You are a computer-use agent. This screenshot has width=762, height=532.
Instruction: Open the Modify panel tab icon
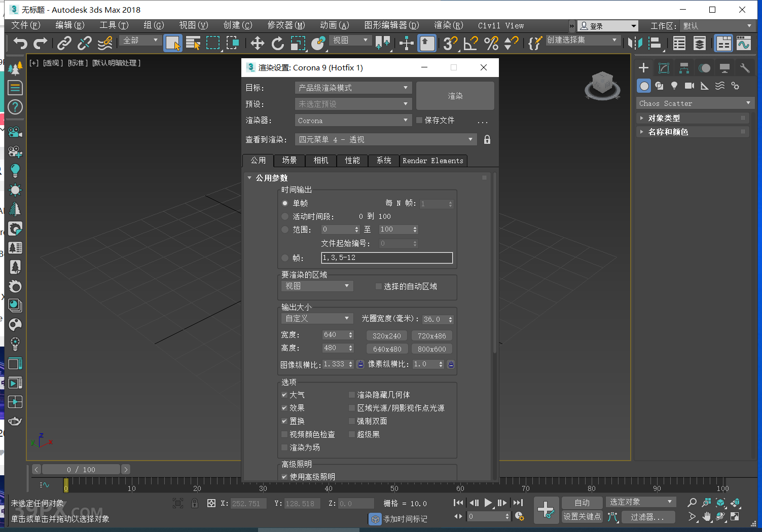664,68
